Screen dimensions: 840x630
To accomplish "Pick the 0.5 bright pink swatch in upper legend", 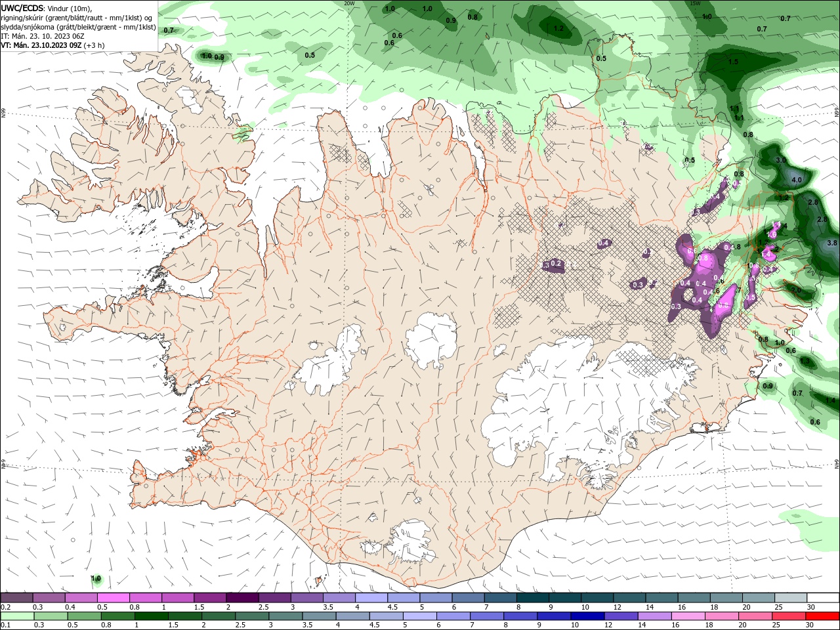I will 113,597.
